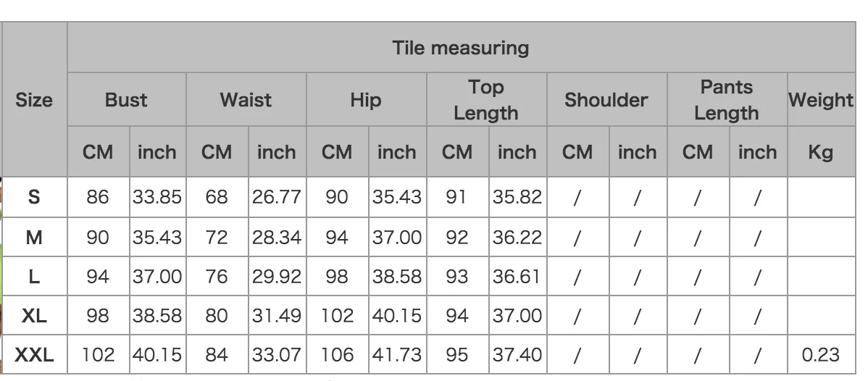Click the Weight column header
868x381 pixels.
click(x=821, y=100)
